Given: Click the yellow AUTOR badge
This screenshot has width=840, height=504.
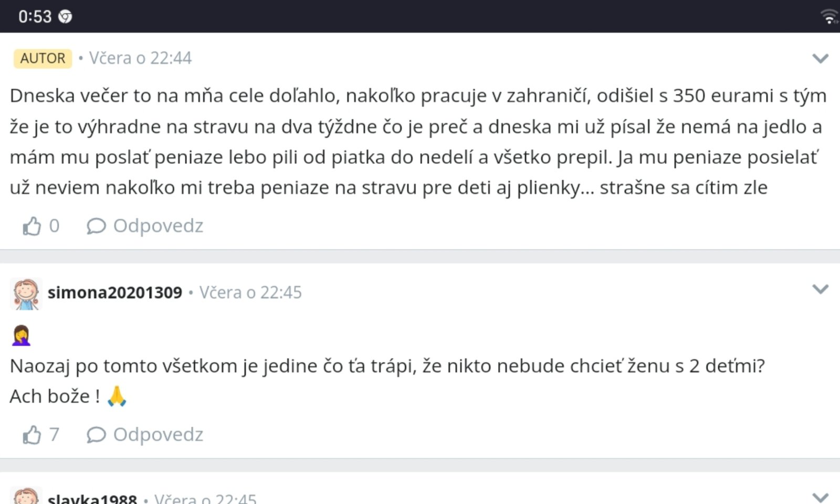Looking at the screenshot, I should point(43,58).
